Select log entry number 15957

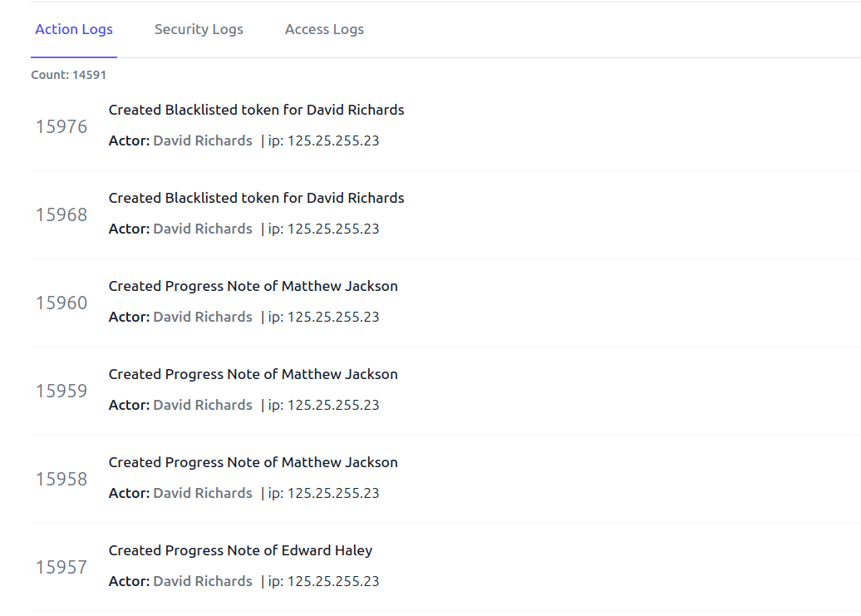pyautogui.click(x=61, y=567)
